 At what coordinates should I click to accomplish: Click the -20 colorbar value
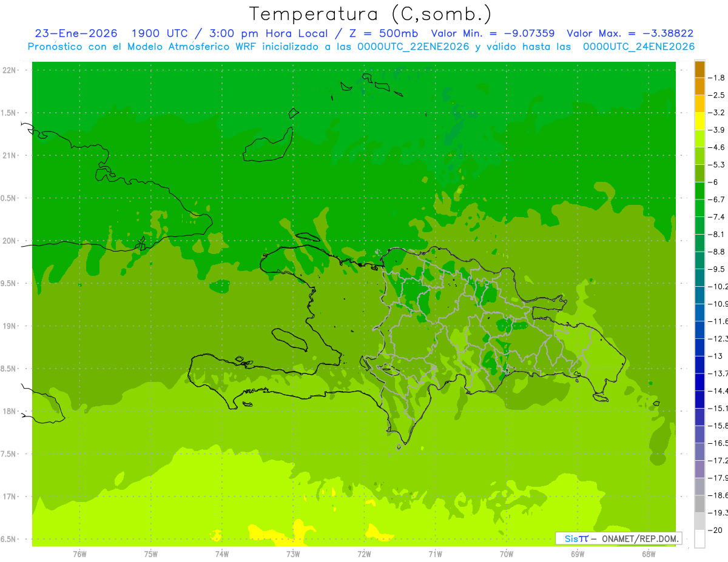click(x=715, y=530)
